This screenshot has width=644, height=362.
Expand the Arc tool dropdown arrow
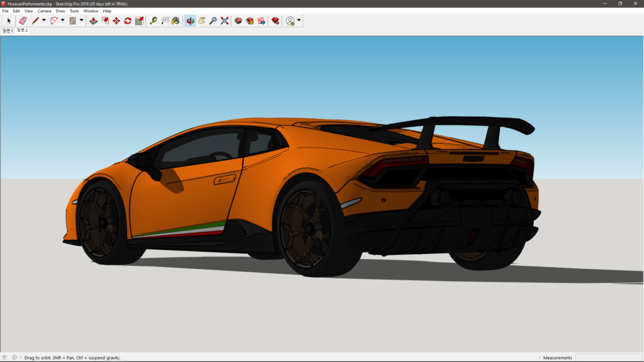point(63,21)
